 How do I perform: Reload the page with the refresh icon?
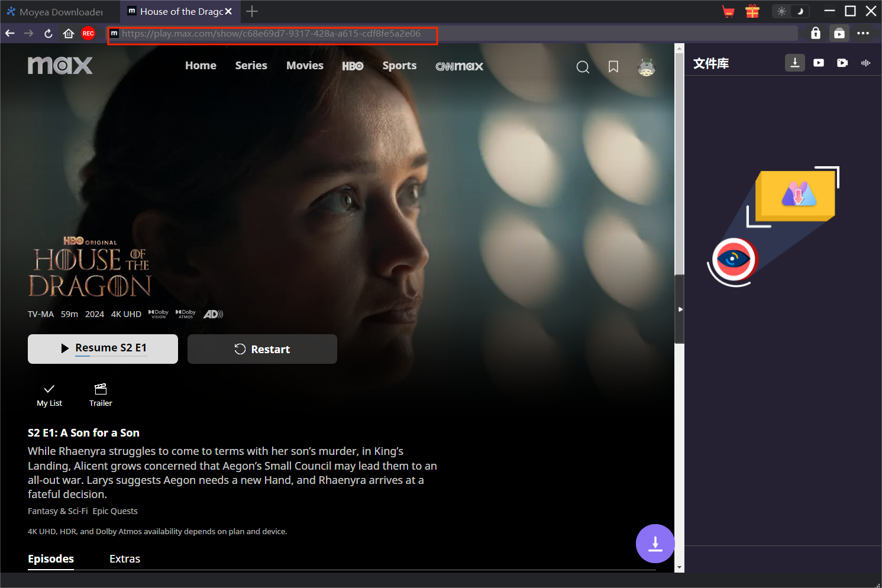pyautogui.click(x=49, y=33)
